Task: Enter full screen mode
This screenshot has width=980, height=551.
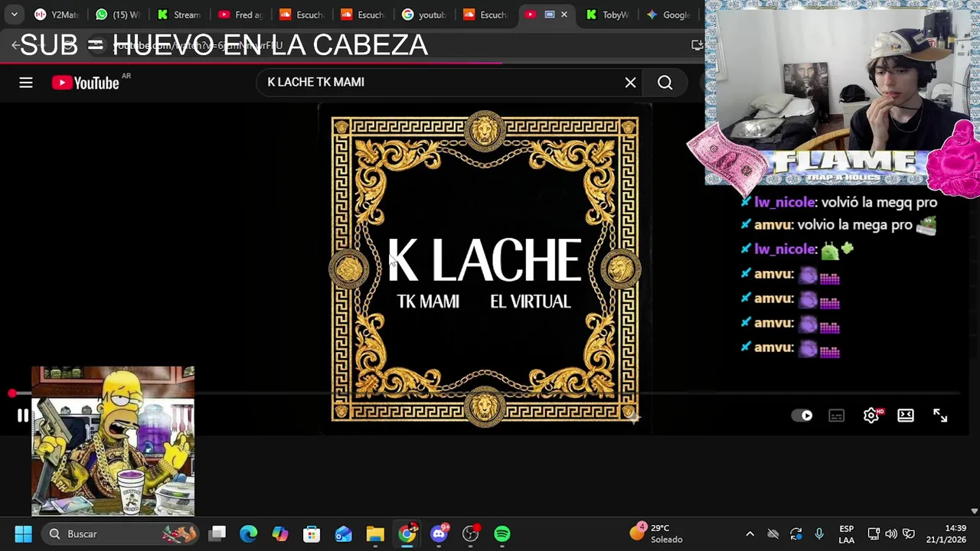Action: pos(940,416)
